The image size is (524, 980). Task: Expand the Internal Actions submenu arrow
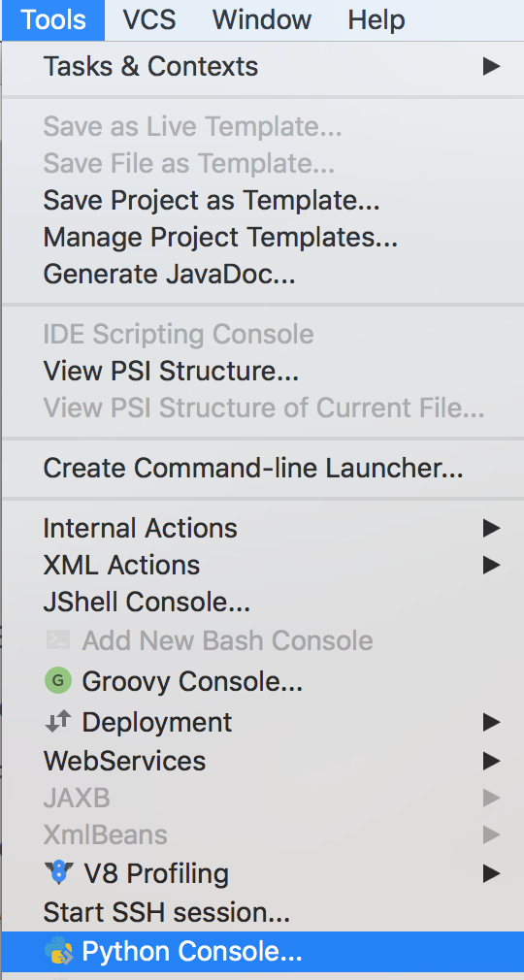pos(491,528)
